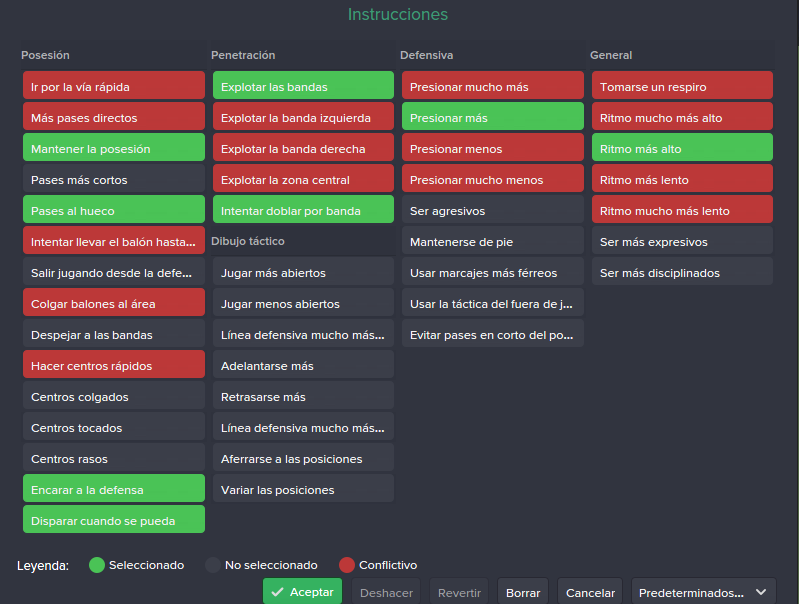The height and width of the screenshot is (604, 799).
Task: Enable Jugar más abiertos
Action: (x=303, y=273)
